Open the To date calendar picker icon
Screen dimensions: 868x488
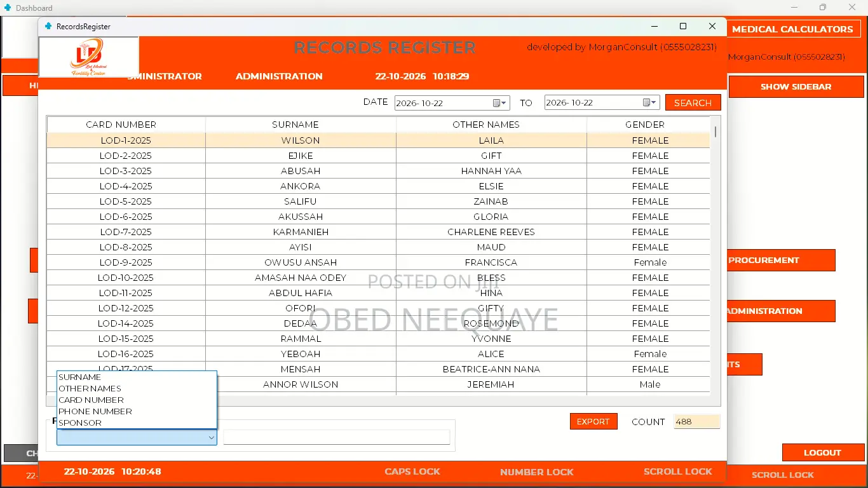[647, 103]
